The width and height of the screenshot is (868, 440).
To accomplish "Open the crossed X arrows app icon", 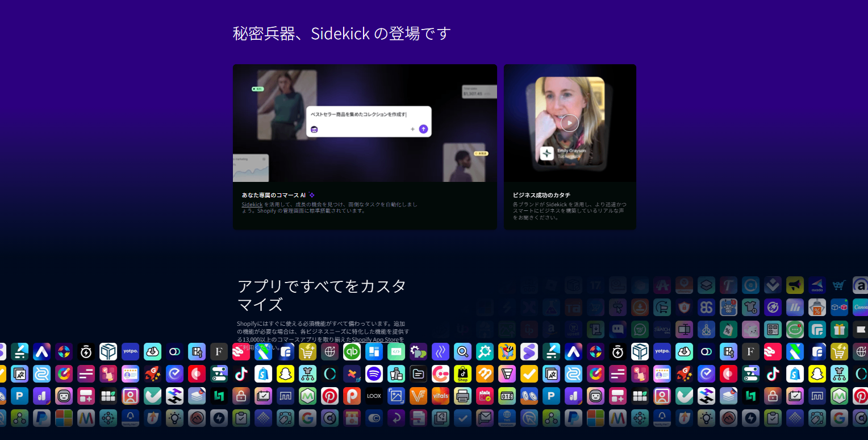I will (352, 373).
